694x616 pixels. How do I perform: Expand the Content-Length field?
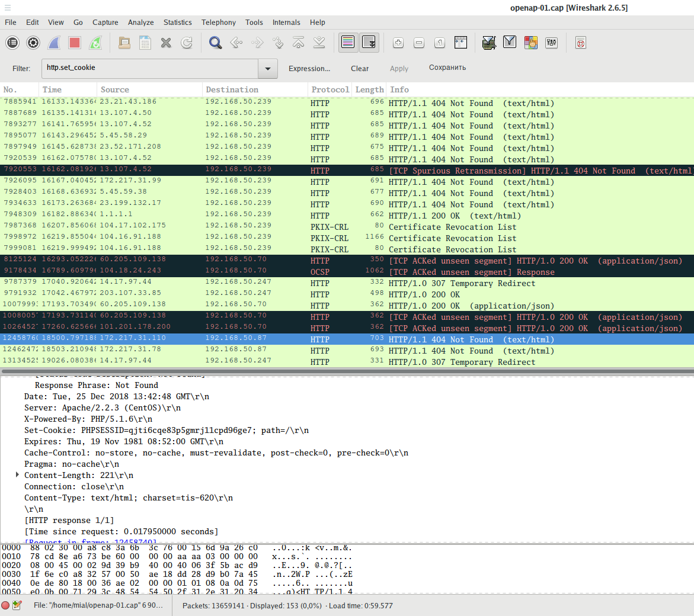click(18, 475)
